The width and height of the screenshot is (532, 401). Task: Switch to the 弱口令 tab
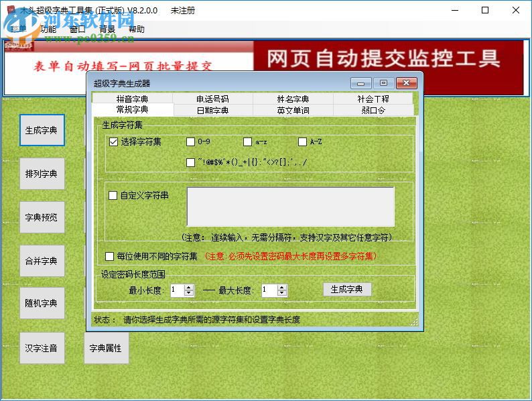[x=373, y=110]
